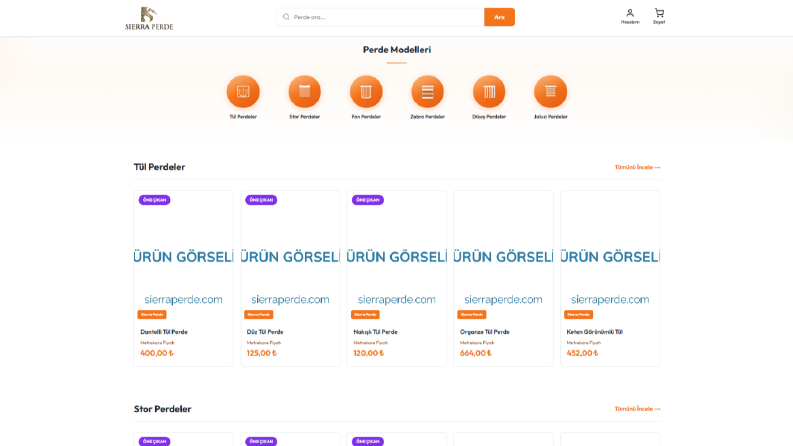Open the Düz Tül Perde product image

point(290,257)
